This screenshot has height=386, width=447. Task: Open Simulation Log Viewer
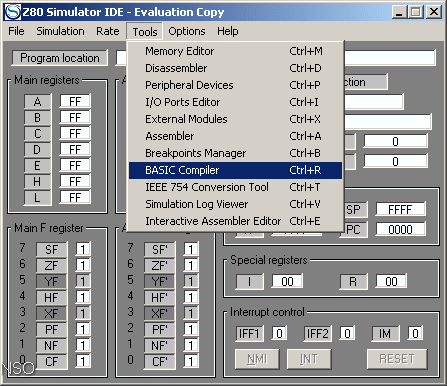[x=235, y=204]
